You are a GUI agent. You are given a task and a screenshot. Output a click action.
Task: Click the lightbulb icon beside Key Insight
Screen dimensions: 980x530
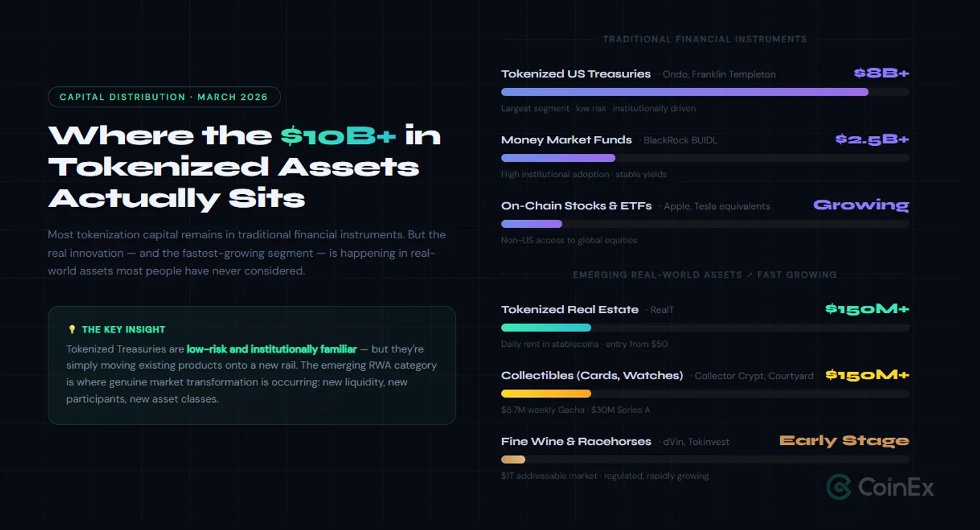(x=72, y=330)
